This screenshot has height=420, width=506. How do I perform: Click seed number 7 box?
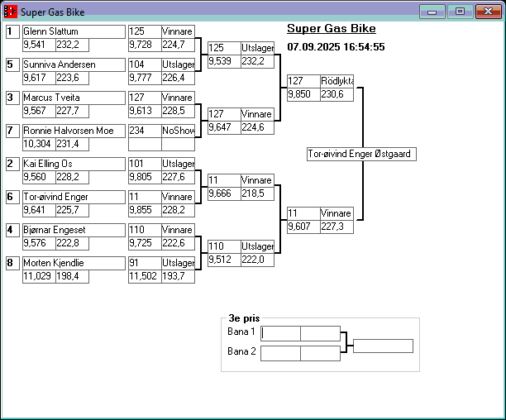12,131
